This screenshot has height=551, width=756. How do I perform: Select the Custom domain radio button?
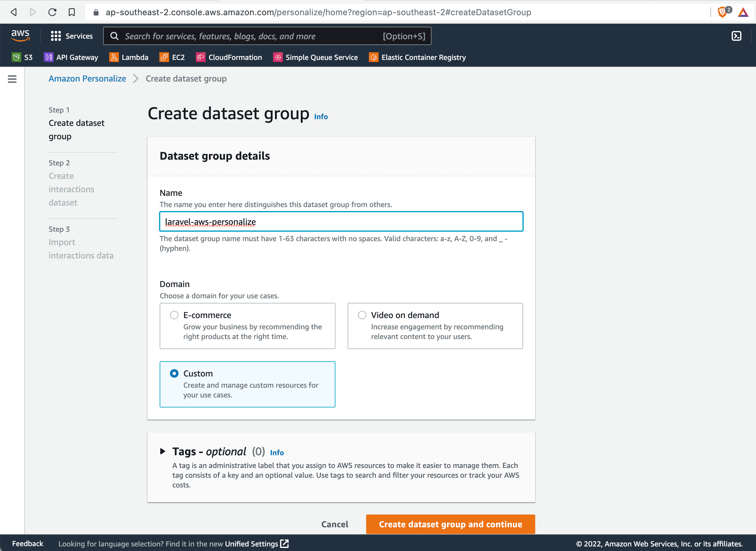click(x=174, y=373)
